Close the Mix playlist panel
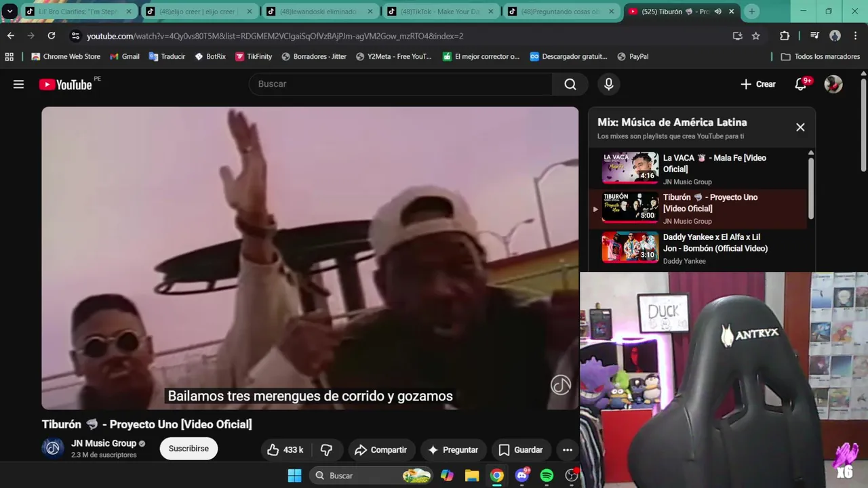The width and height of the screenshot is (868, 488). 800,127
